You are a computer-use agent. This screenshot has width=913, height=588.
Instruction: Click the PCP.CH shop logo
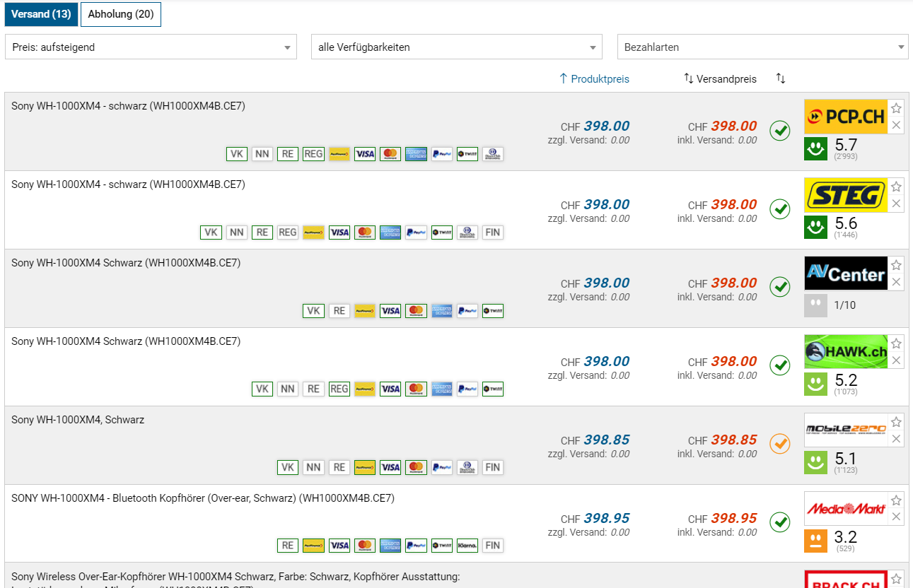point(846,117)
